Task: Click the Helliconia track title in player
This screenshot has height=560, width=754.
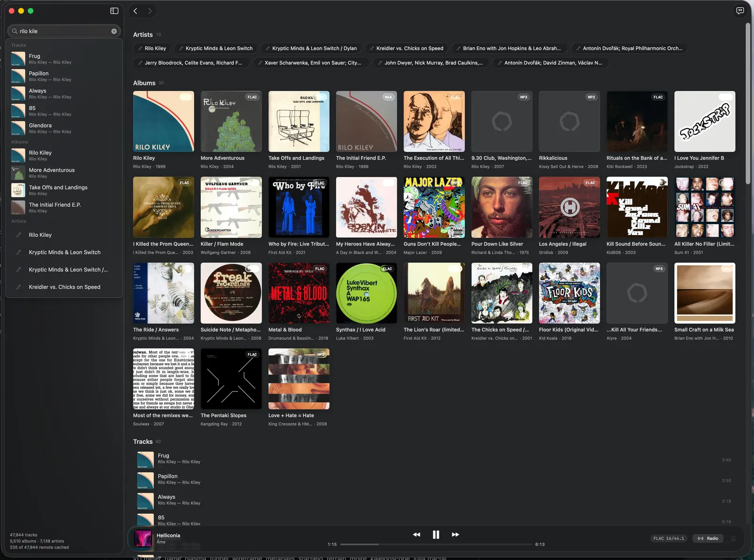Action: click(168, 536)
